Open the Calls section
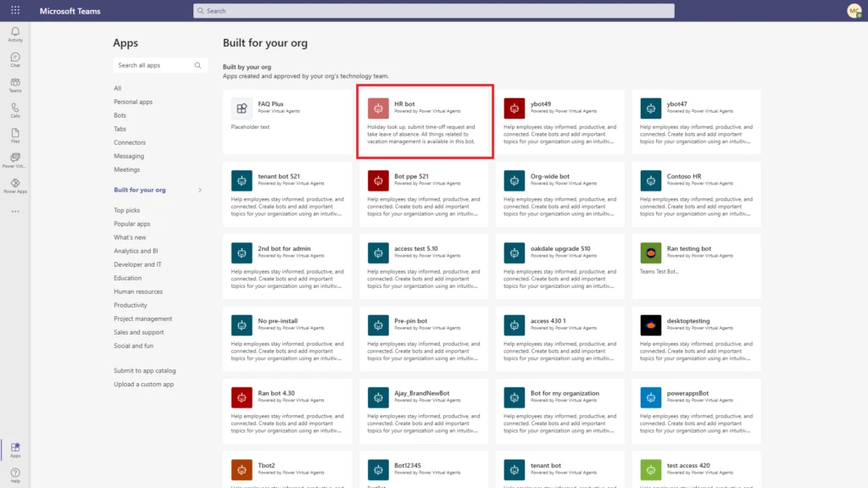 point(15,108)
